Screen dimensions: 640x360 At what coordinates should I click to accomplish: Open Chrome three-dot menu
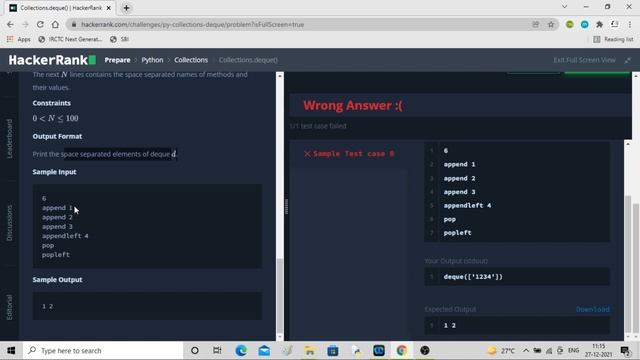(x=631, y=24)
